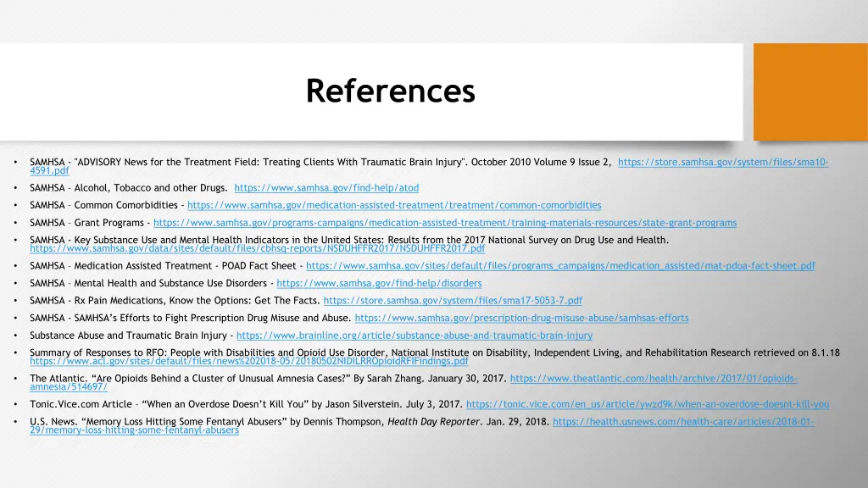Open The Atlantic opioids-amnesia article link
868x488 pixels.
pyautogui.click(x=654, y=379)
